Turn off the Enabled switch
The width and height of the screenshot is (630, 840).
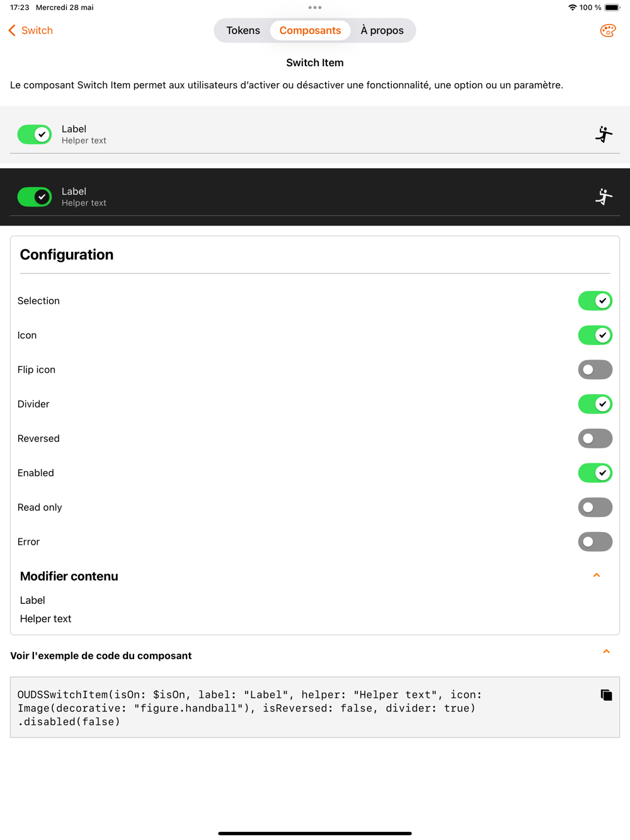point(595,472)
